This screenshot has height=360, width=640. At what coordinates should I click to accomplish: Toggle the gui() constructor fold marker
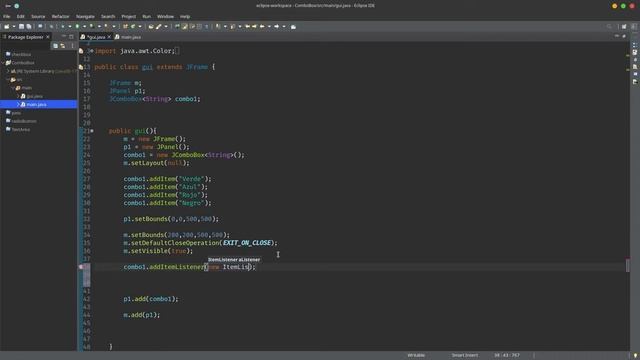[92, 131]
